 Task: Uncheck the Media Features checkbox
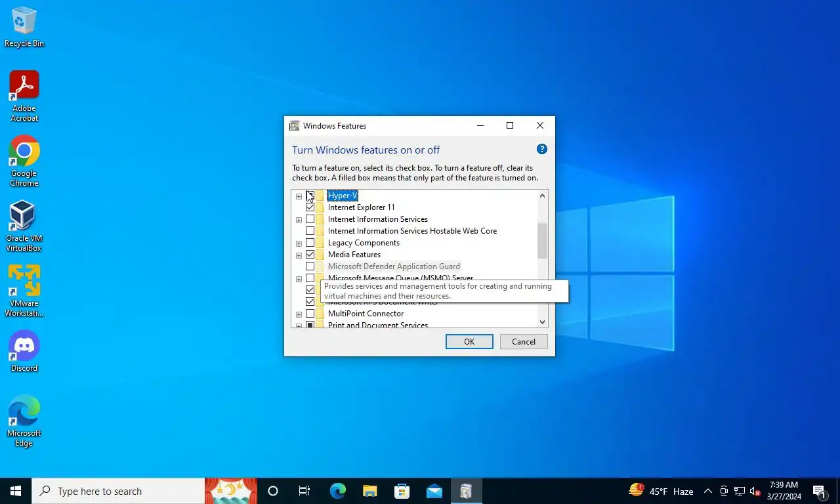(310, 255)
